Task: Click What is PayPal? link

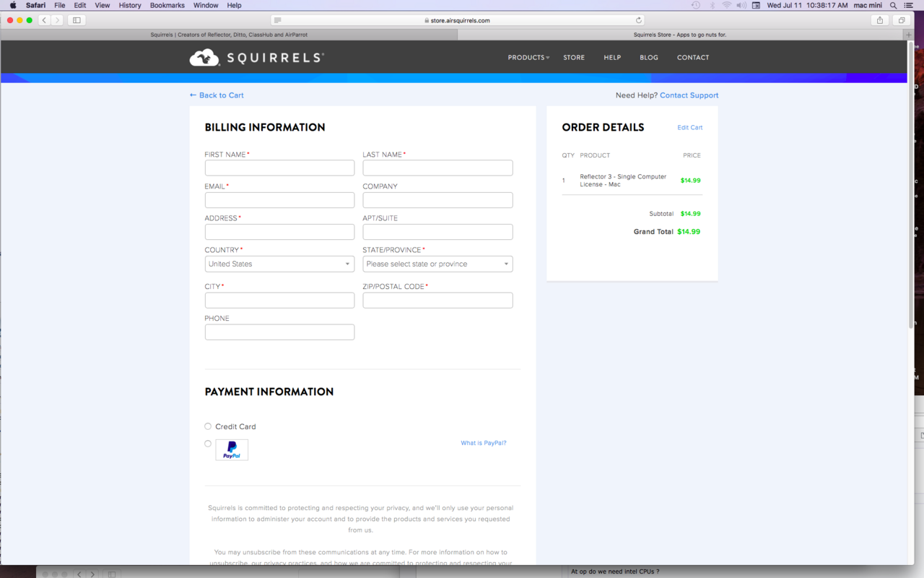Action: (484, 443)
